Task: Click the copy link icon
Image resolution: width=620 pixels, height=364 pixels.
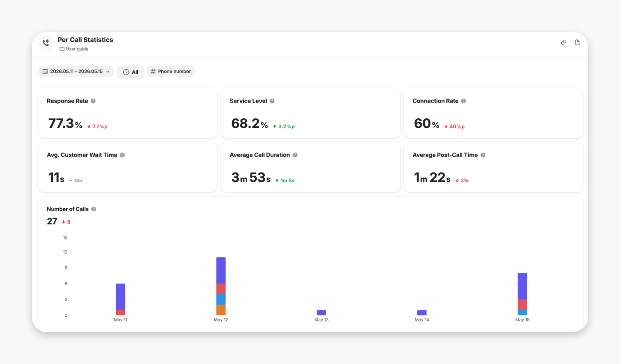Action: 564,43
